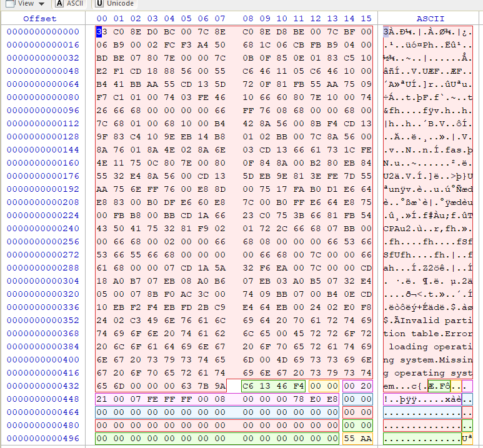Click offset label 0000000000160
483x448 pixels.
coord(43,163)
